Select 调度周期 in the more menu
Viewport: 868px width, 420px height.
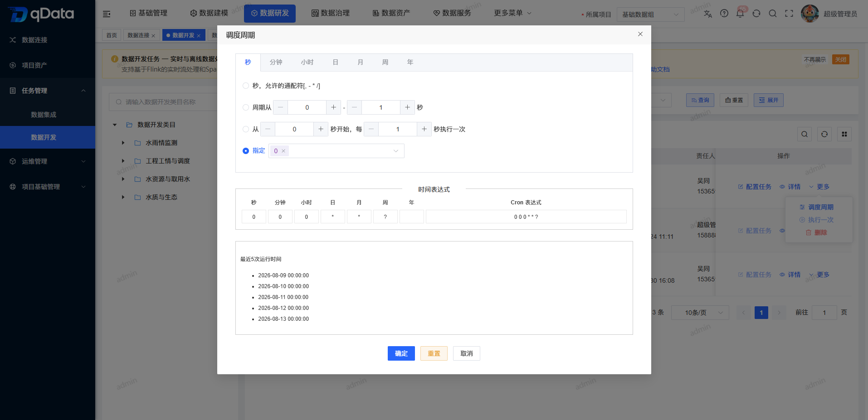pos(816,207)
